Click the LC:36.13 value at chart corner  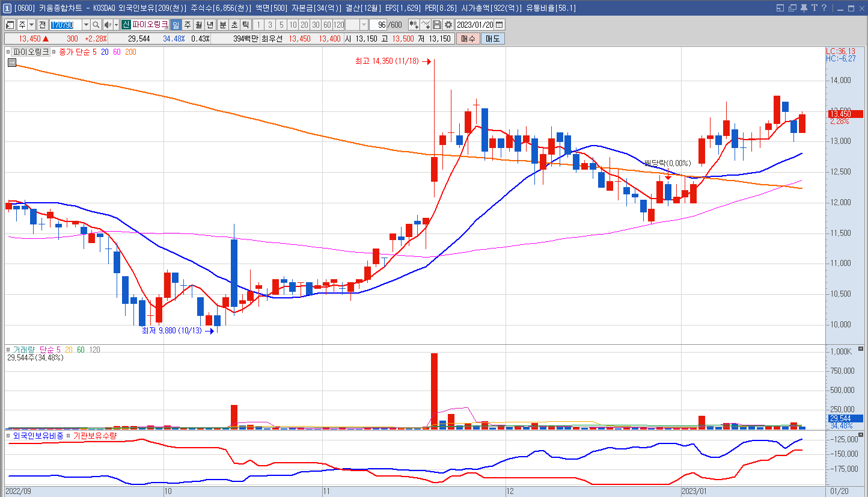[x=840, y=52]
